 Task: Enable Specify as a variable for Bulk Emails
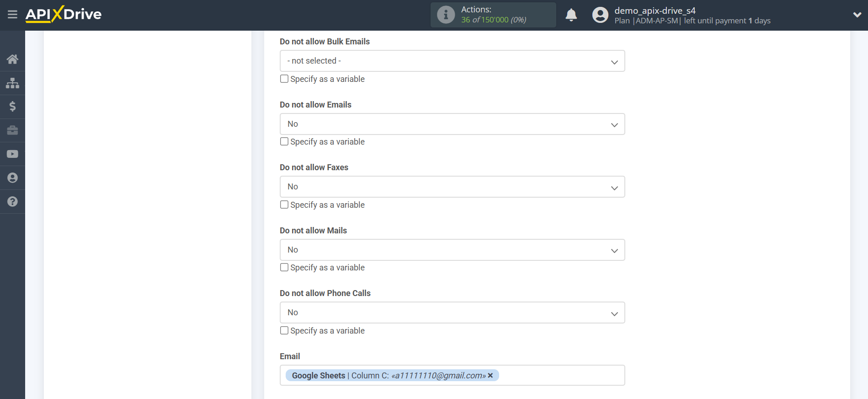pos(284,79)
